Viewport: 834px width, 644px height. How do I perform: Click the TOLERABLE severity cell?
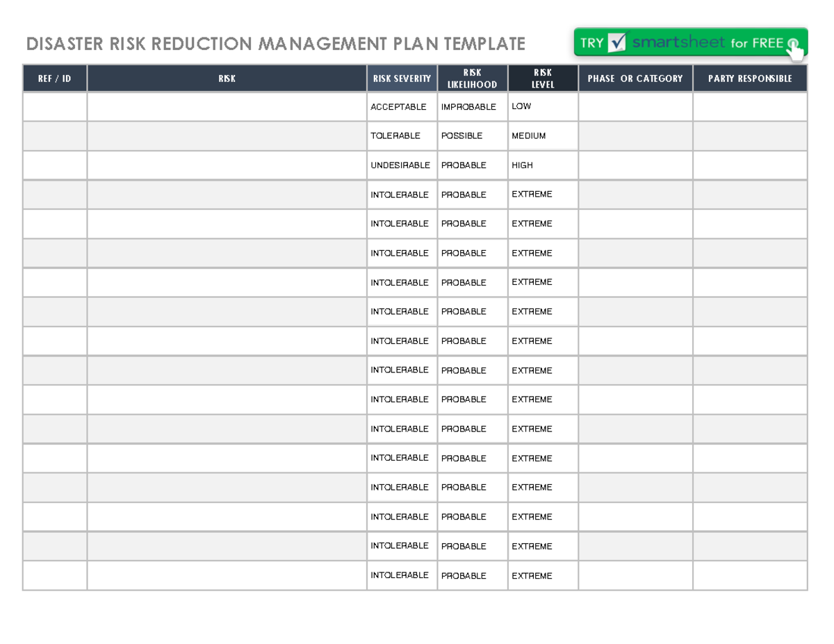[x=402, y=136]
